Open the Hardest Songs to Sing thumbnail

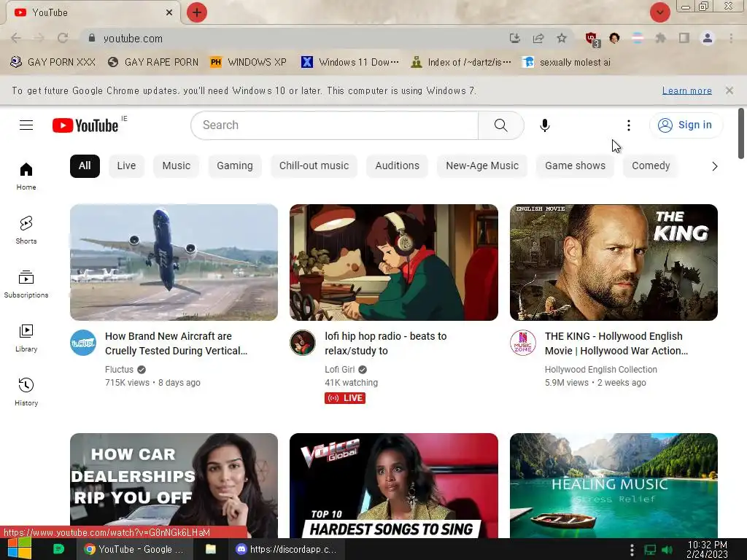pos(393,485)
